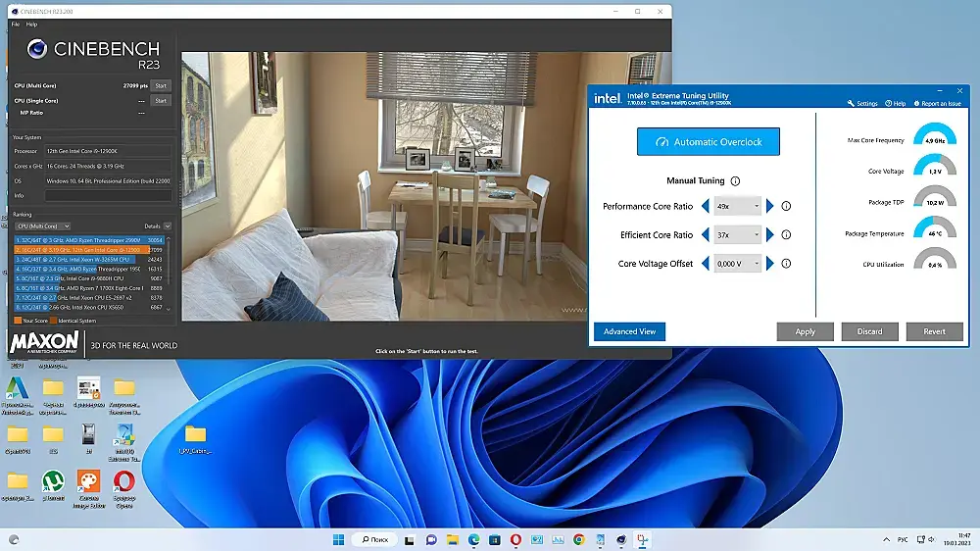Image resolution: width=980 pixels, height=551 pixels.
Task: Open Manual Tuning info icon
Action: tap(735, 181)
